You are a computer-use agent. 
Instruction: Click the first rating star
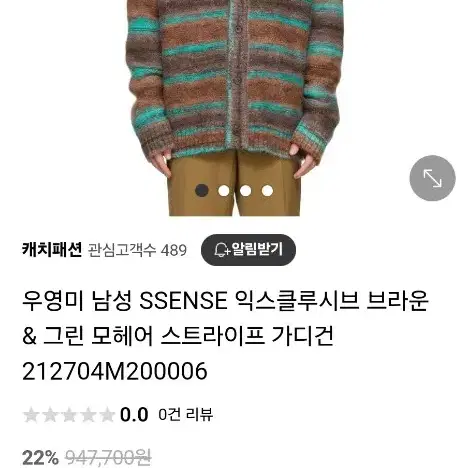[x=31, y=415]
